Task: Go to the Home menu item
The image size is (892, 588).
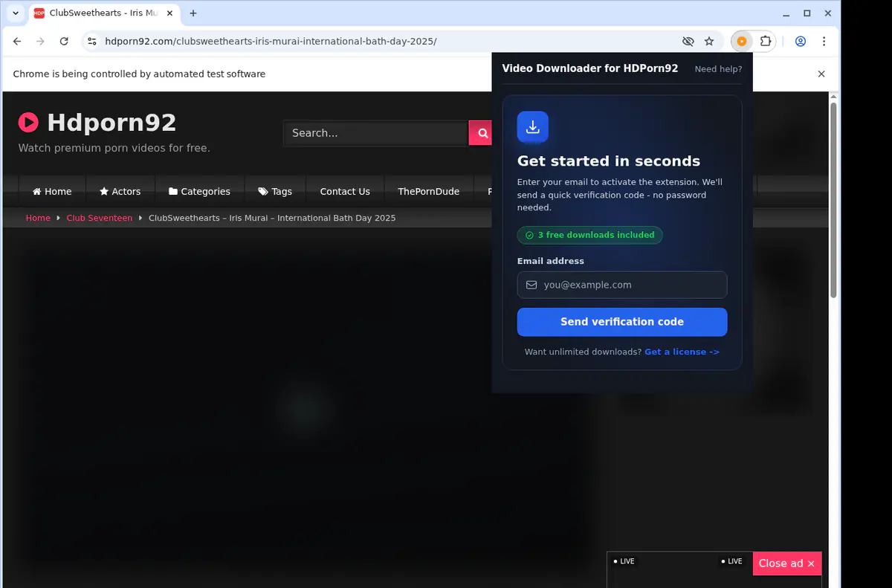Action: click(x=52, y=191)
